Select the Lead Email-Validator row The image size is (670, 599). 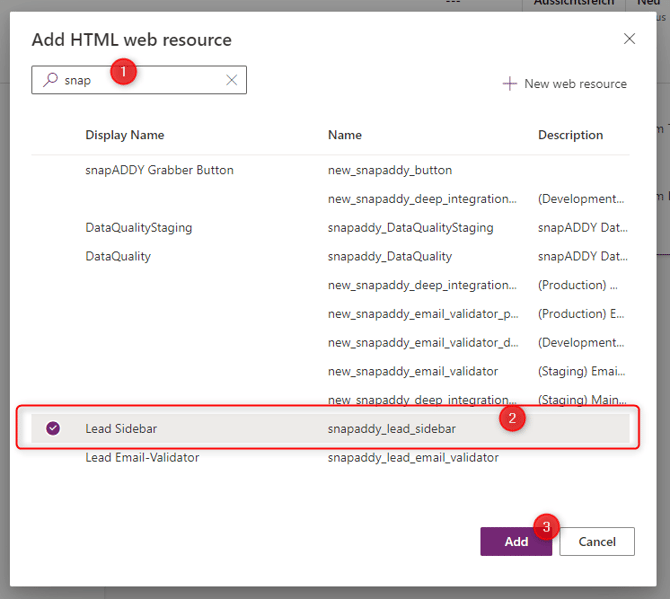[x=142, y=457]
